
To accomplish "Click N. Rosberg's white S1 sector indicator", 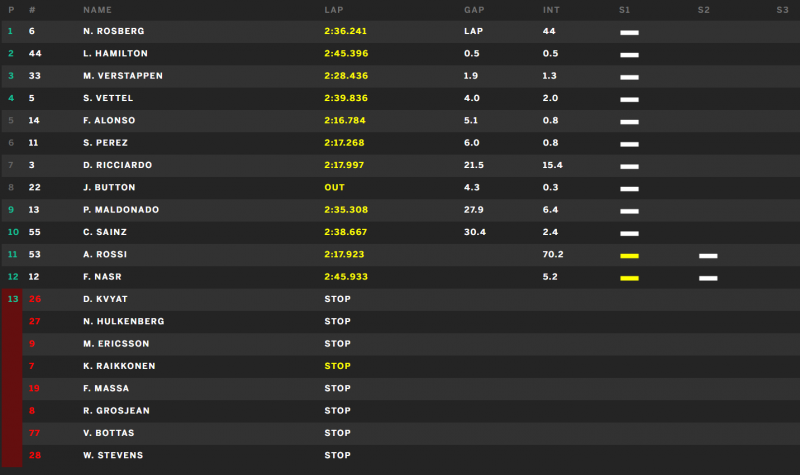I will coord(629,33).
